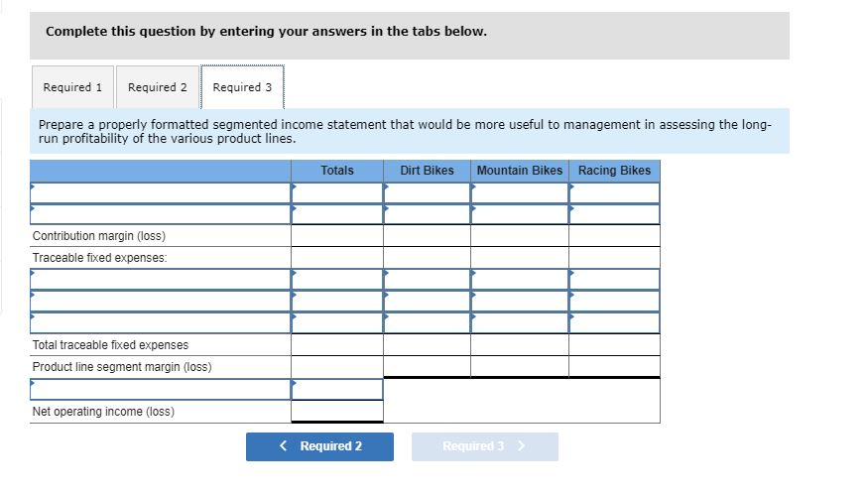This screenshot has width=868, height=496.
Task: Select the Required 3 tab
Action: [x=242, y=87]
